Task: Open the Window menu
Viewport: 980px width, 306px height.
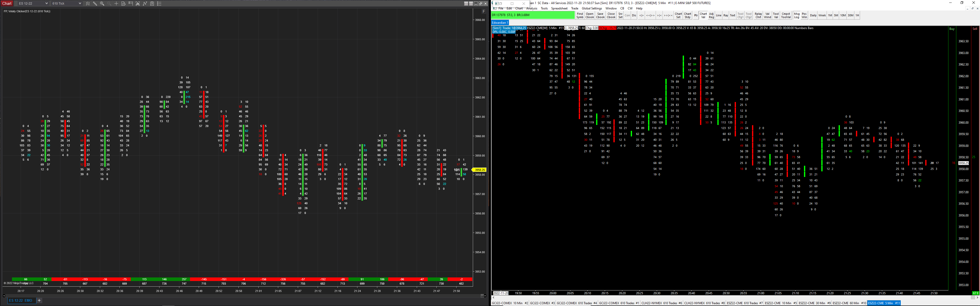Action: 611,8
